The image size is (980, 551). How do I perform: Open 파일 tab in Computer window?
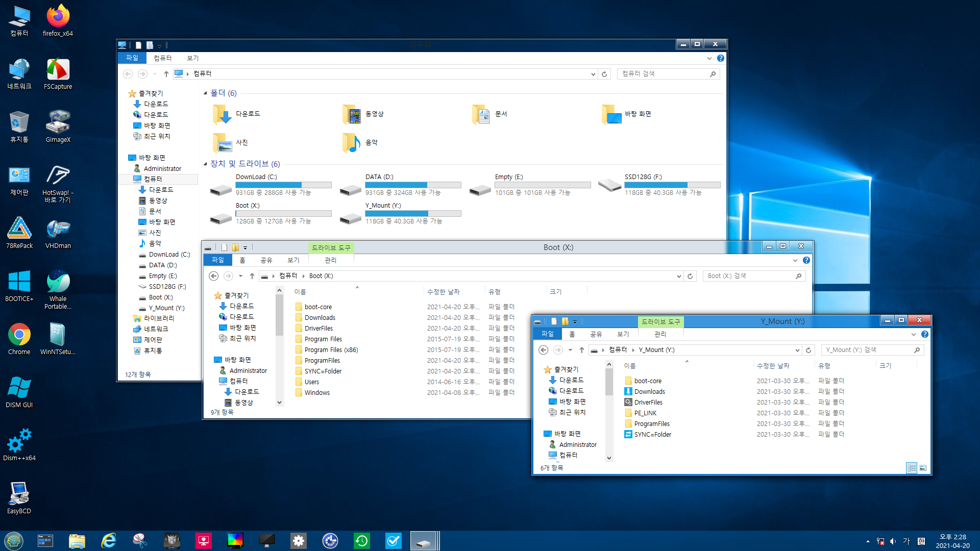[132, 58]
